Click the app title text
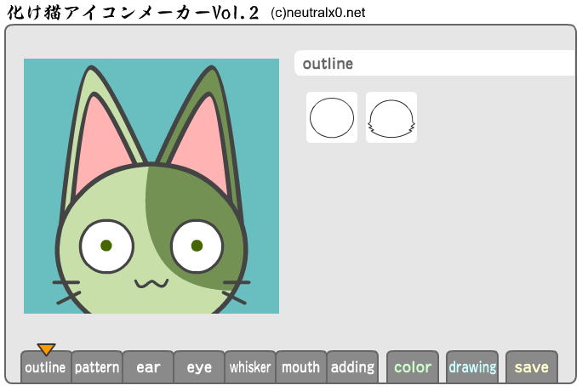Image resolution: width=588 pixels, height=391 pixels. 133,13
